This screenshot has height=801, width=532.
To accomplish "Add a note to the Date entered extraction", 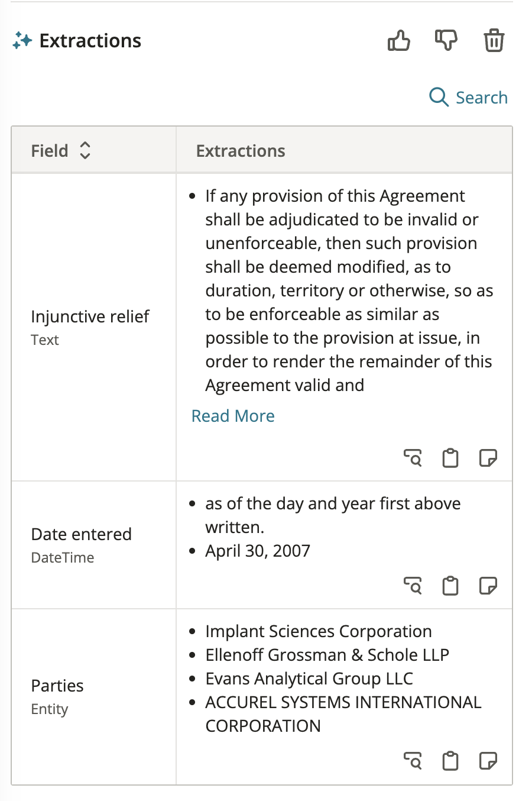I will (x=488, y=586).
